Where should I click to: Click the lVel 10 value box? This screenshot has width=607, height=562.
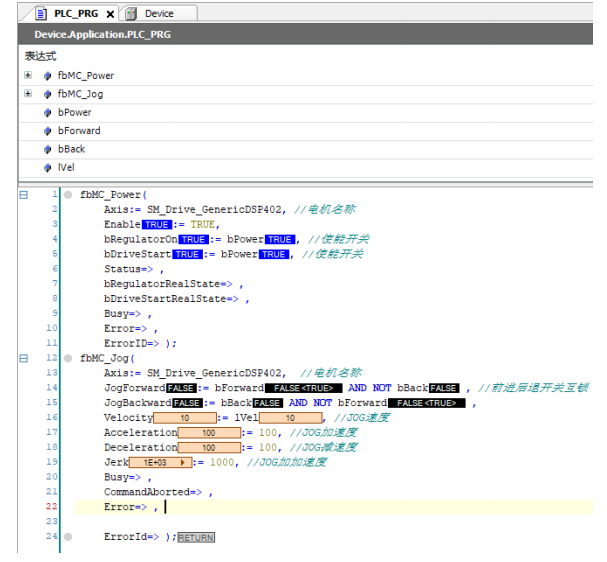pyautogui.click(x=290, y=418)
